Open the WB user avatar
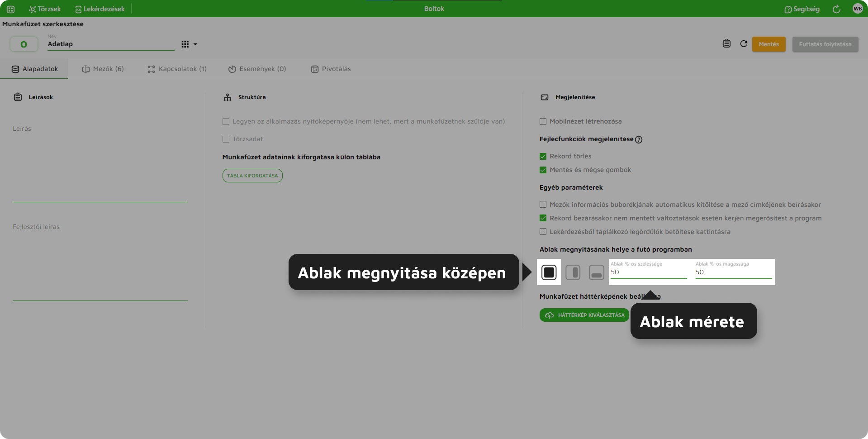This screenshot has width=868, height=439. click(857, 9)
